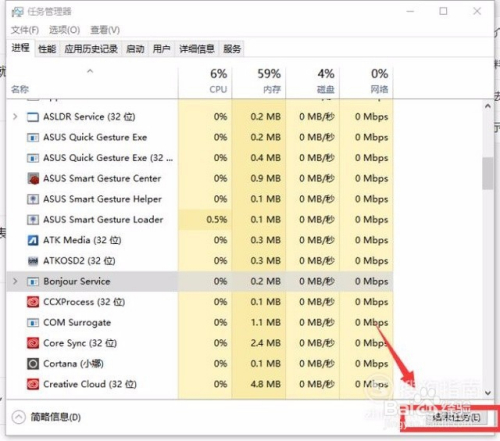Select the Bonjour Service process name

point(77,282)
